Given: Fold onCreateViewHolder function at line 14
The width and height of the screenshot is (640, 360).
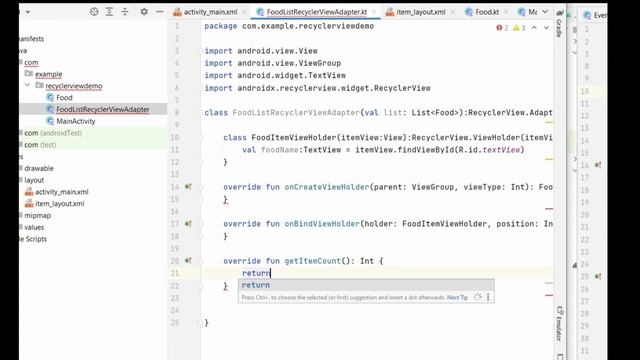Looking at the screenshot, I should click(200, 187).
